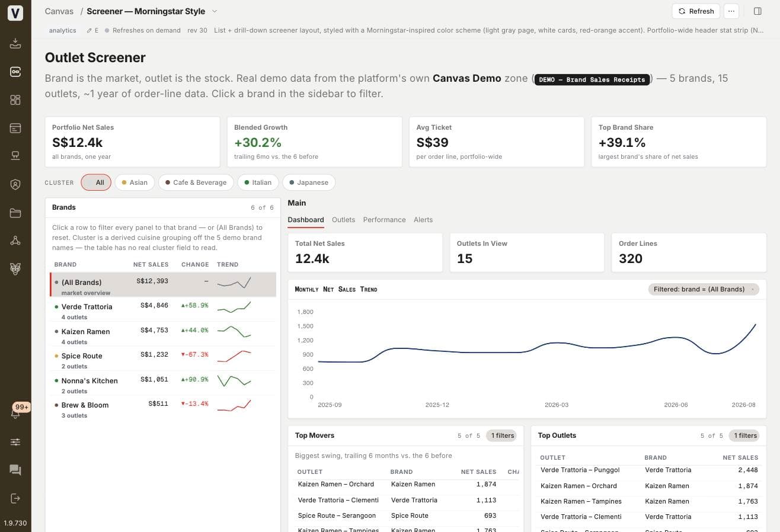Click the rev 30 revision label
780x532 pixels.
197,30
